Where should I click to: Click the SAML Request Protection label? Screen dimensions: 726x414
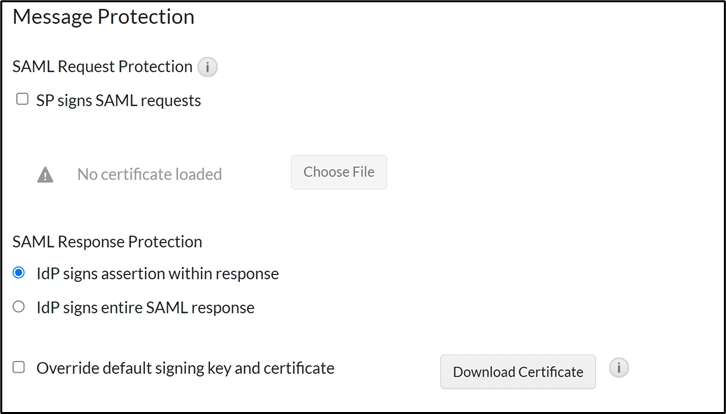102,67
